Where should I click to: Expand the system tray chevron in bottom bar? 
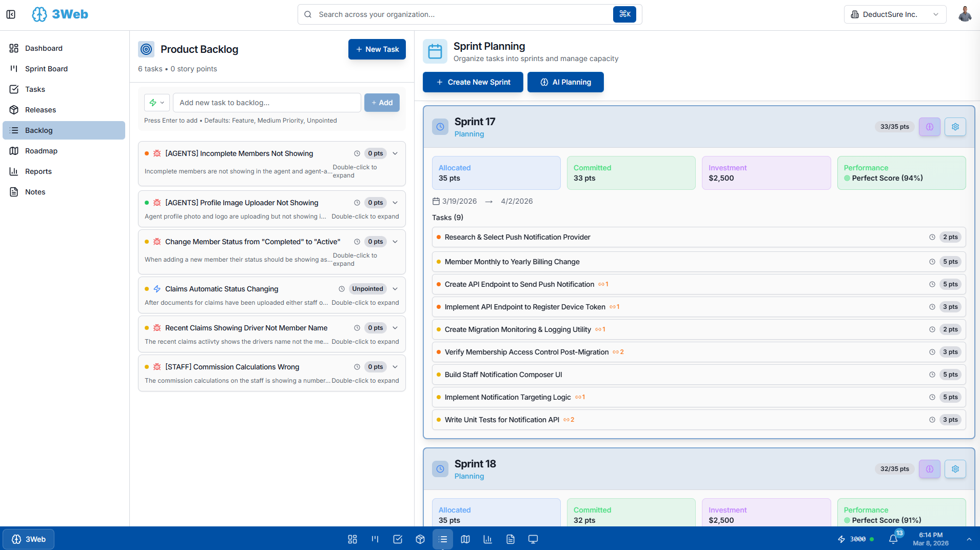click(x=969, y=539)
